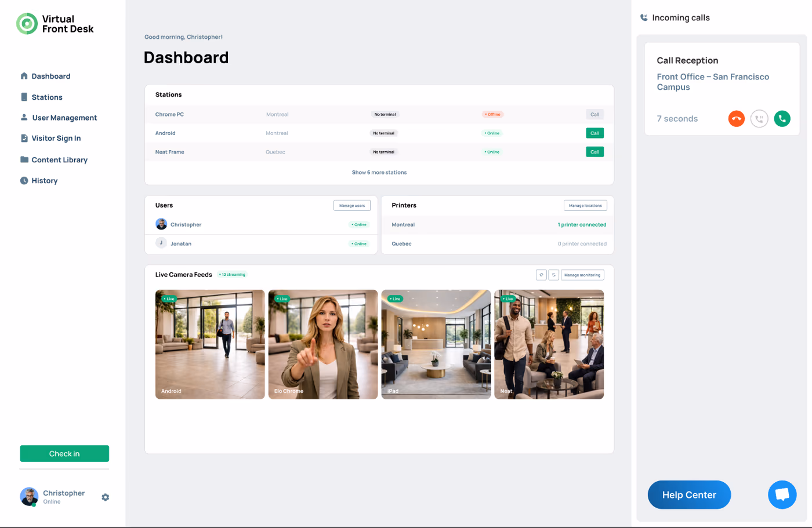Click Jonatan's Online status badge

pyautogui.click(x=359, y=243)
